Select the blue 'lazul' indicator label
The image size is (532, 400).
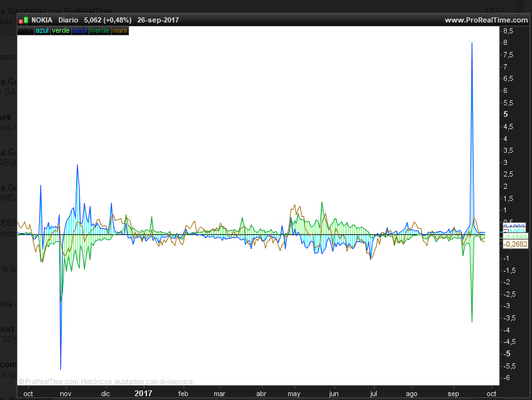coord(80,31)
